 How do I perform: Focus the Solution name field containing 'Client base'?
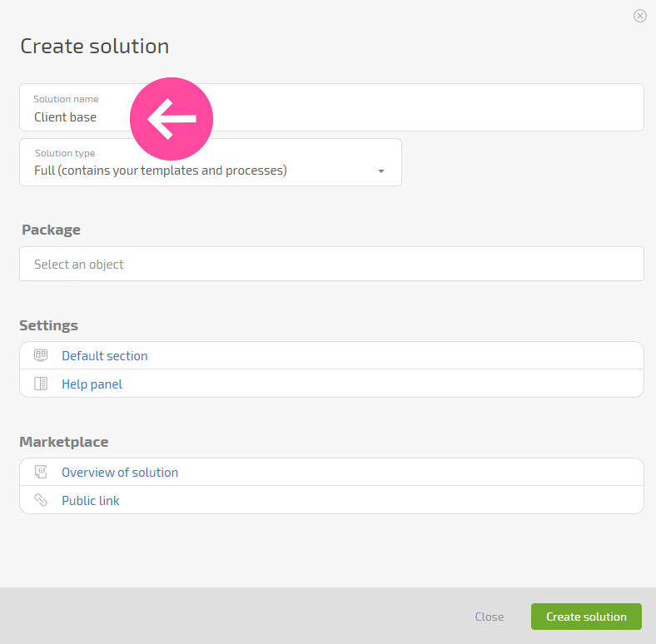(x=331, y=107)
